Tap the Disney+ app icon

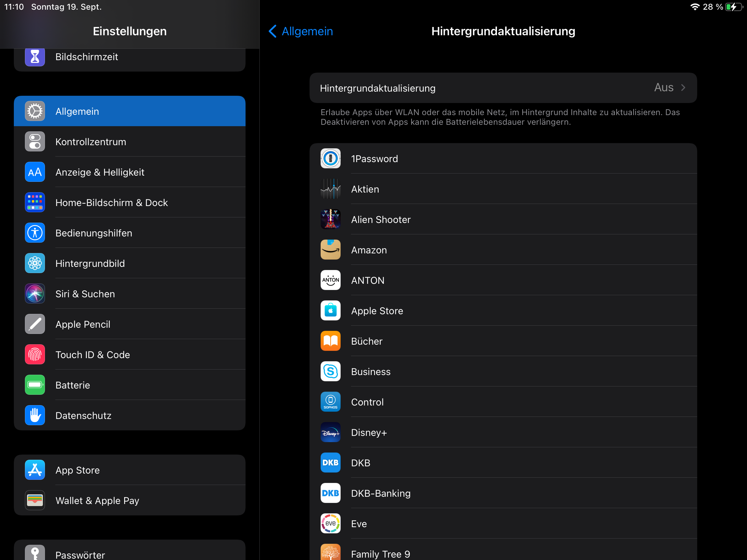click(330, 432)
